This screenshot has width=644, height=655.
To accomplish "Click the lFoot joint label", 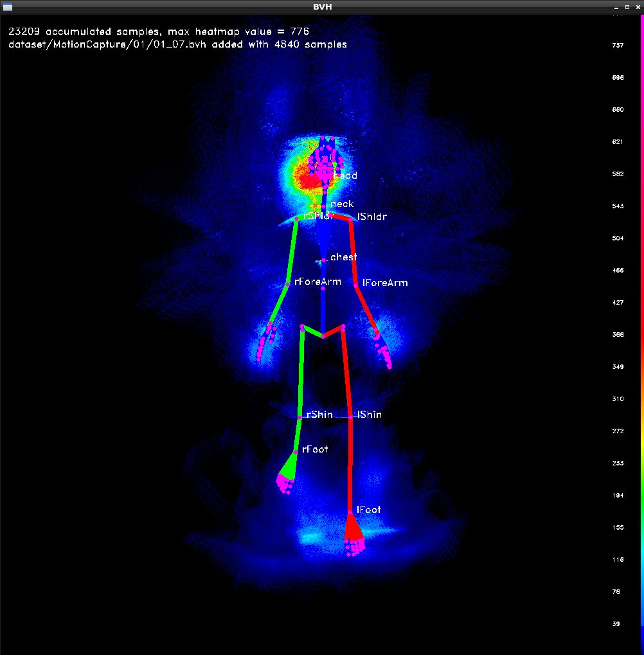I will tap(369, 510).
